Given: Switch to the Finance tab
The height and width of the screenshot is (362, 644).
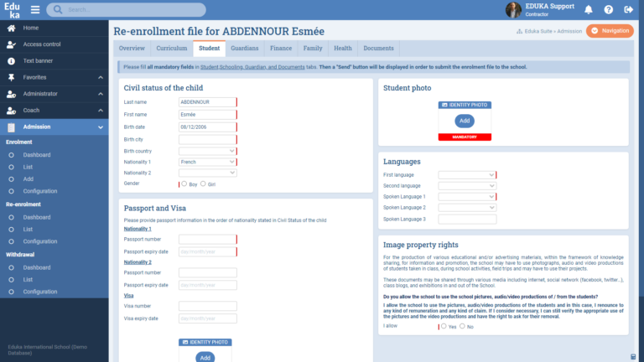Looking at the screenshot, I should tap(281, 49).
